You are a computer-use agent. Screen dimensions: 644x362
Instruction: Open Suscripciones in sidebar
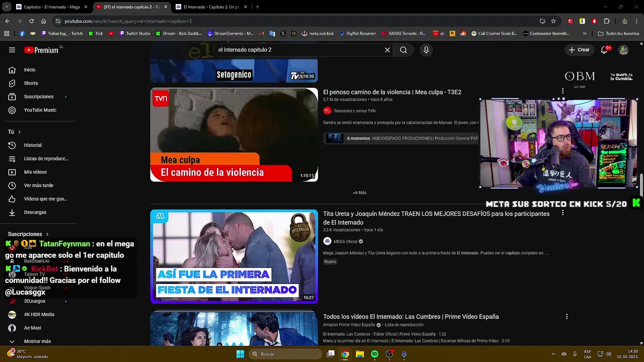click(38, 97)
